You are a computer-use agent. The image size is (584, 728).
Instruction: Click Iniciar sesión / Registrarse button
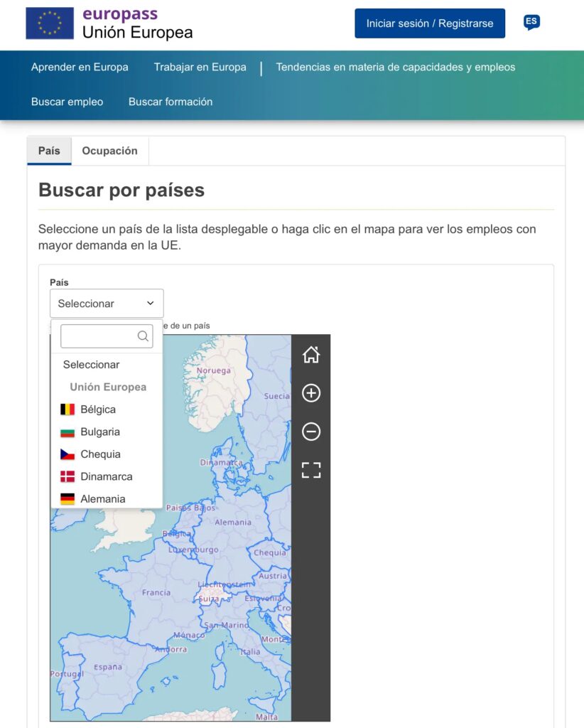tap(430, 23)
